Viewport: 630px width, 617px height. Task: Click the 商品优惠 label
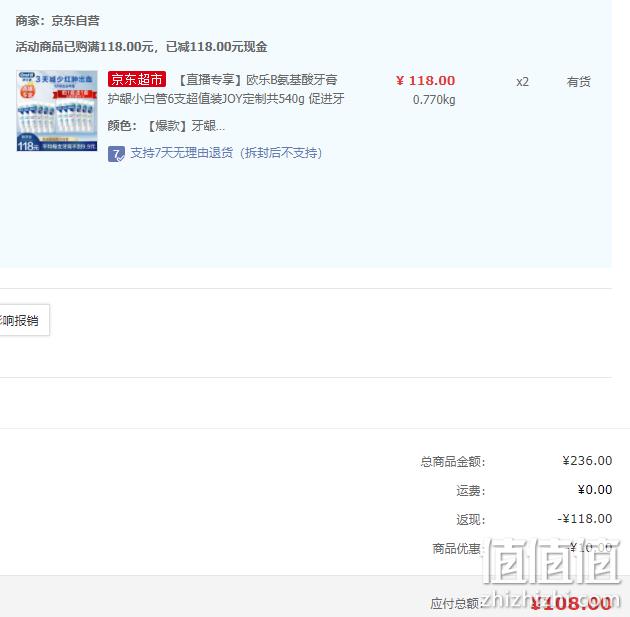point(457,548)
